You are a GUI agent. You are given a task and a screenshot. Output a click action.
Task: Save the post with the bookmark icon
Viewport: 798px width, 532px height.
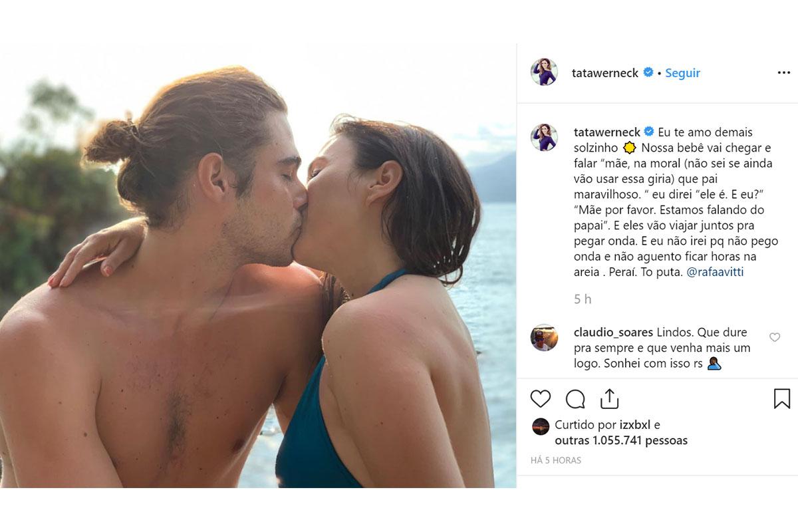click(x=782, y=398)
